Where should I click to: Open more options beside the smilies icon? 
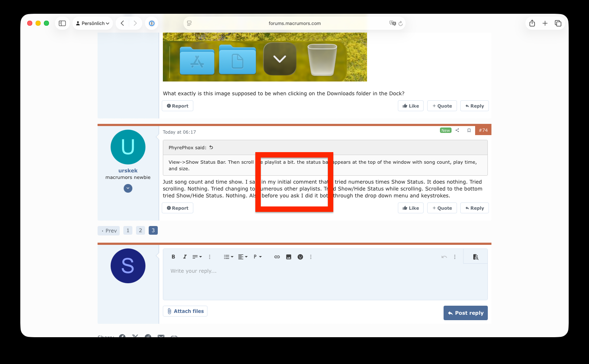coord(311,257)
